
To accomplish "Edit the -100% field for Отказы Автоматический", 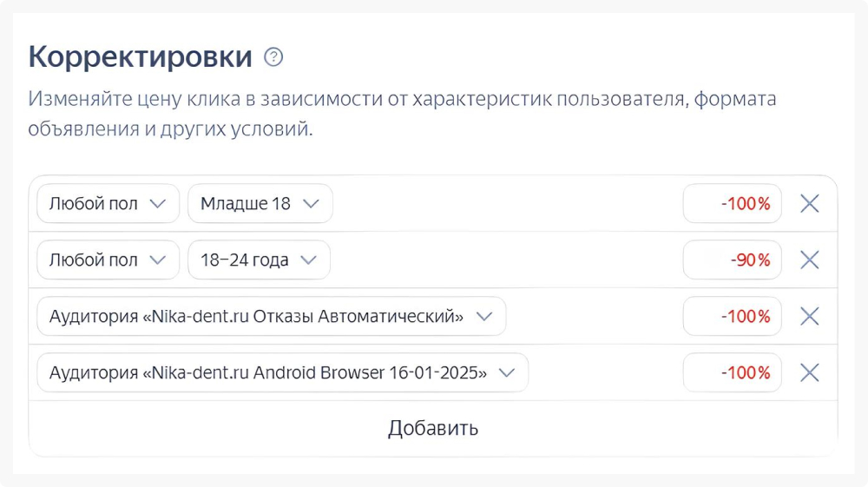I will [733, 316].
